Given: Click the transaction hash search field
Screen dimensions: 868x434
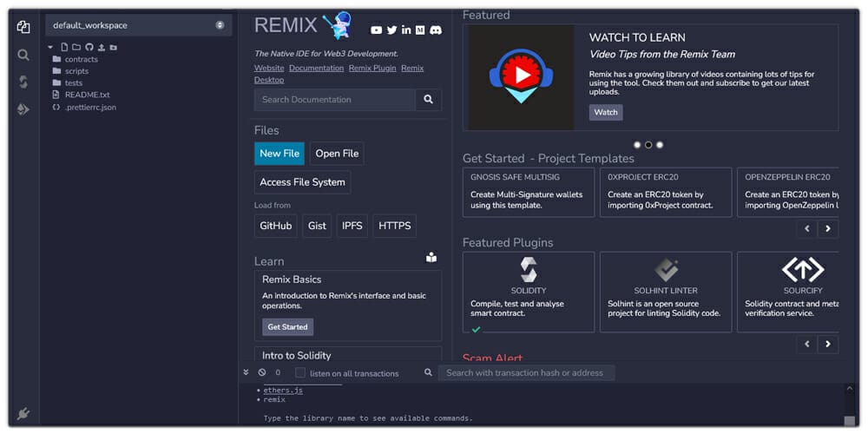Looking at the screenshot, I should tap(527, 372).
